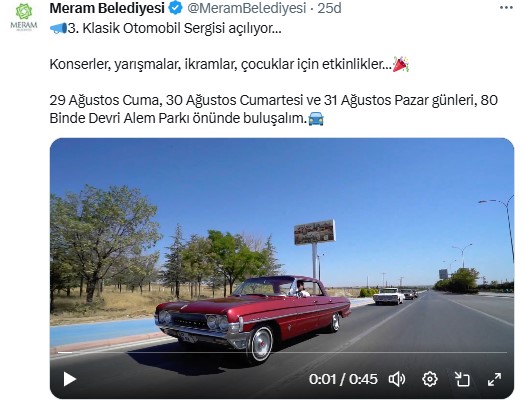Screen dimensions: 524x405
Task: Click the red classic car in the video
Action: [253, 316]
